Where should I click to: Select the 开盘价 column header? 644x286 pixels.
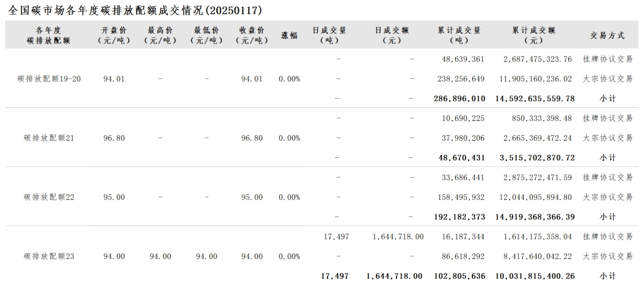[115, 35]
